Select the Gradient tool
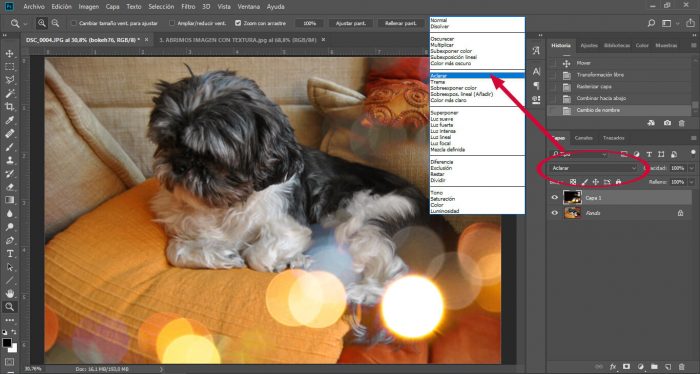Viewport: 700px width, 374px height. click(9, 200)
